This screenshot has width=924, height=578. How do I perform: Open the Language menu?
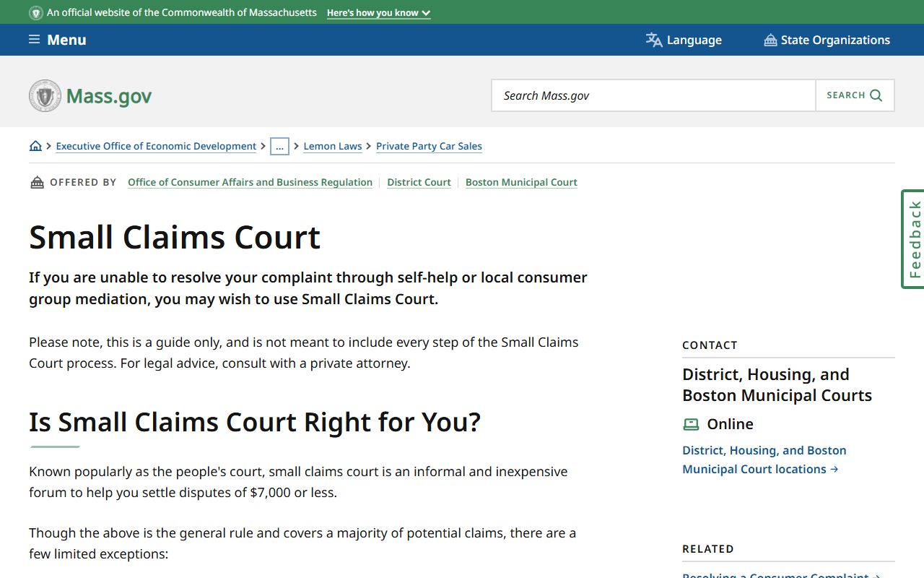[684, 40]
